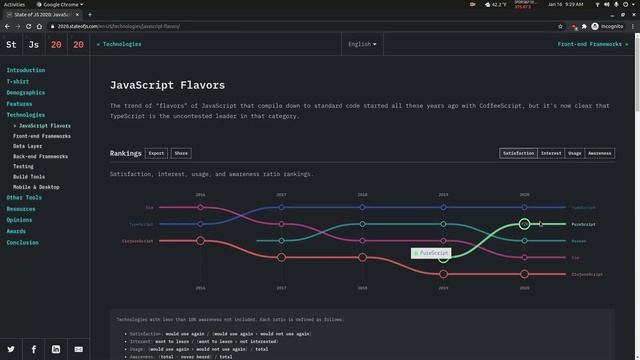Open Awards in the sidebar
Viewport: 640px width, 360px height.
click(x=16, y=231)
